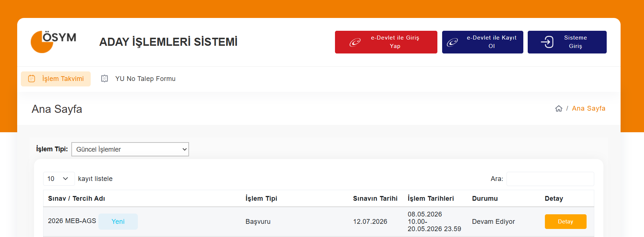This screenshot has width=644, height=237.
Task: Click the 2026 MEB-AGS exam name
Action: pos(72,221)
